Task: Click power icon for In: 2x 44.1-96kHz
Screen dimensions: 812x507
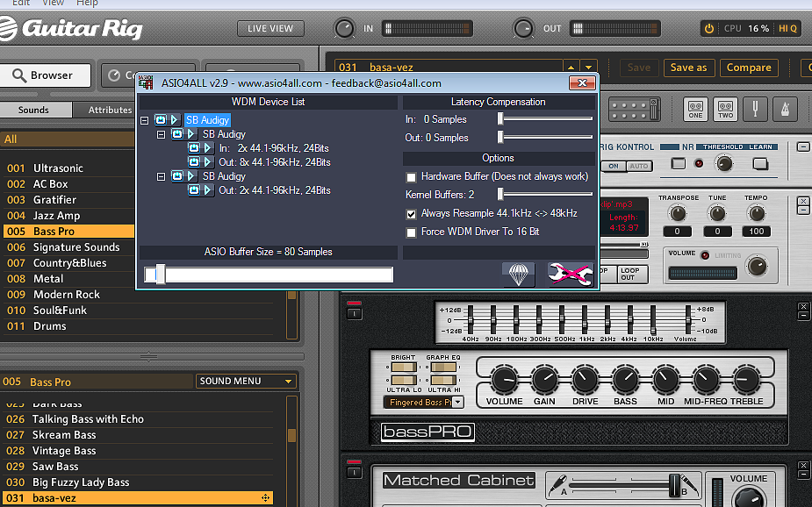Action: (194, 148)
